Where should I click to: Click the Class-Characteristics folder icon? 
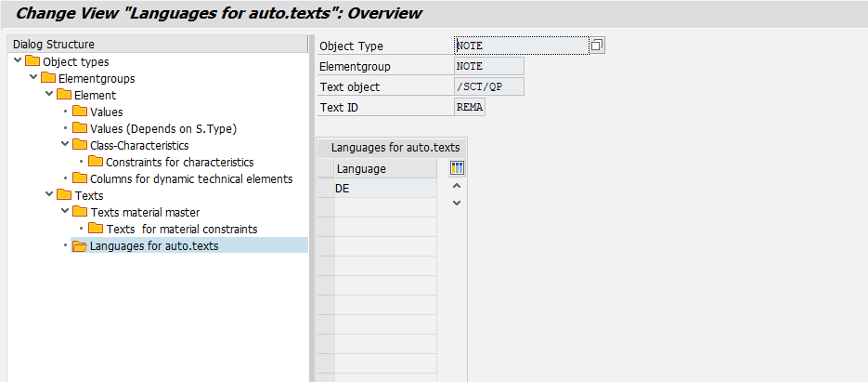click(x=79, y=145)
